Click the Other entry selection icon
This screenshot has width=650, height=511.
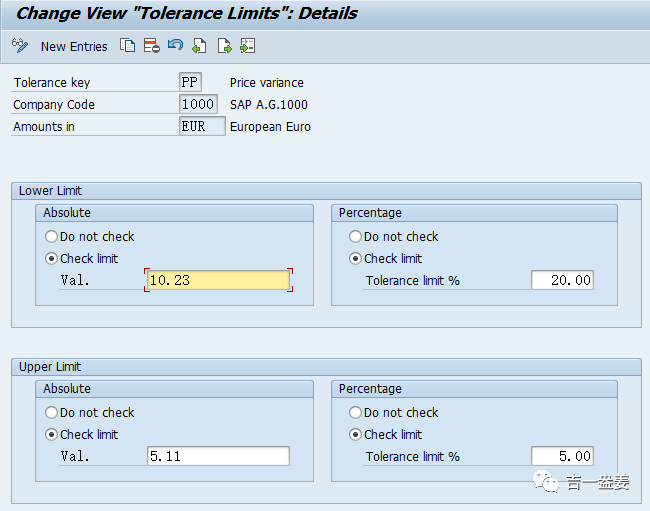tap(247, 46)
